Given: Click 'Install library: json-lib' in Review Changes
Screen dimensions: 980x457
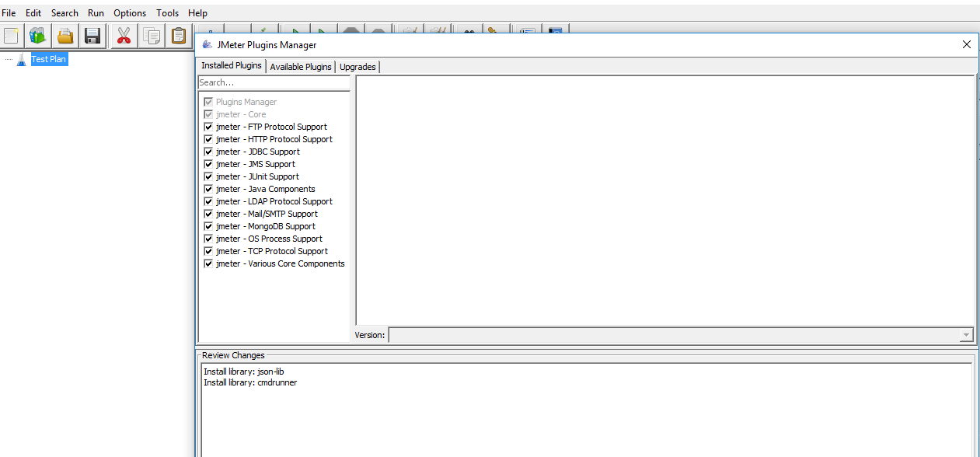Looking at the screenshot, I should coord(244,372).
